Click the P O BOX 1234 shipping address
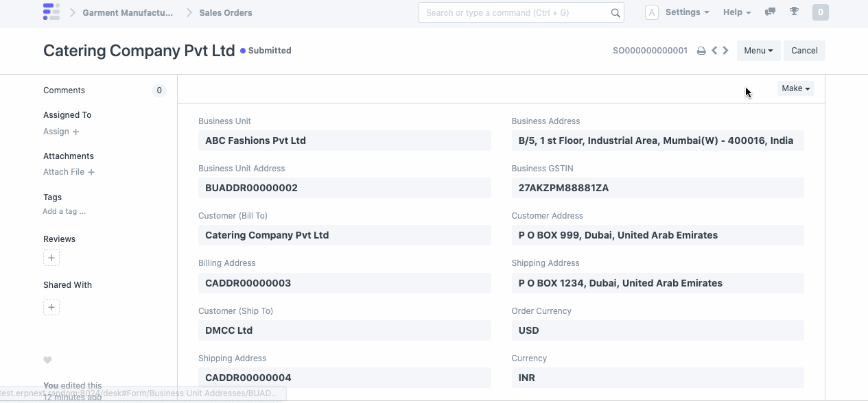The image size is (868, 403). [657, 283]
